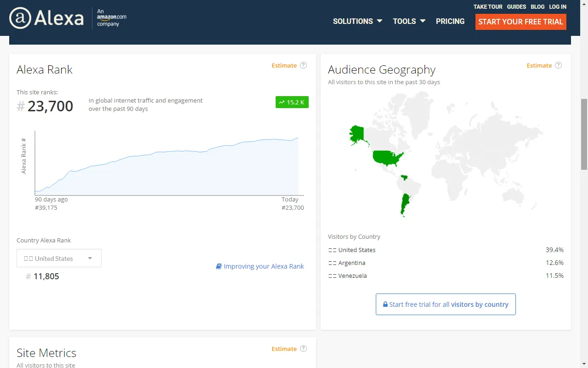Click the Alexa Rank card heading

coord(45,69)
